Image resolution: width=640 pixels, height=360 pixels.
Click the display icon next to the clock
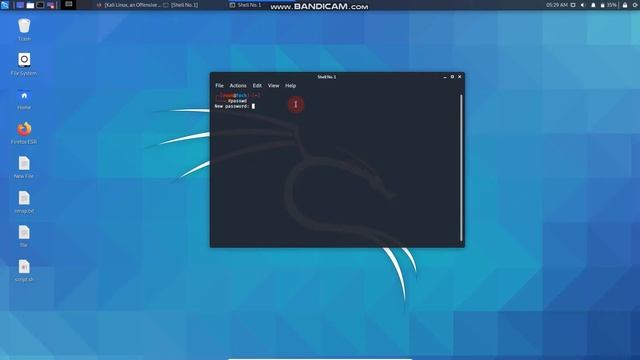click(x=573, y=5)
